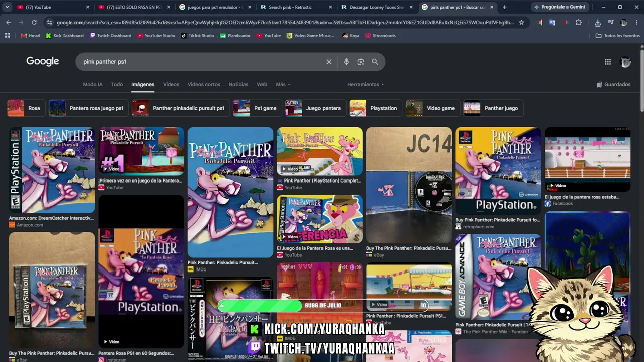644x362 pixels.
Task: Expand the Herramientas options
Action: click(x=366, y=84)
